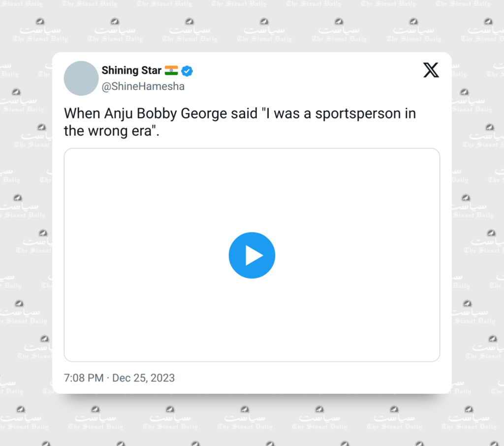Open the X logo link
Screen dimensions: 504x446
click(431, 70)
